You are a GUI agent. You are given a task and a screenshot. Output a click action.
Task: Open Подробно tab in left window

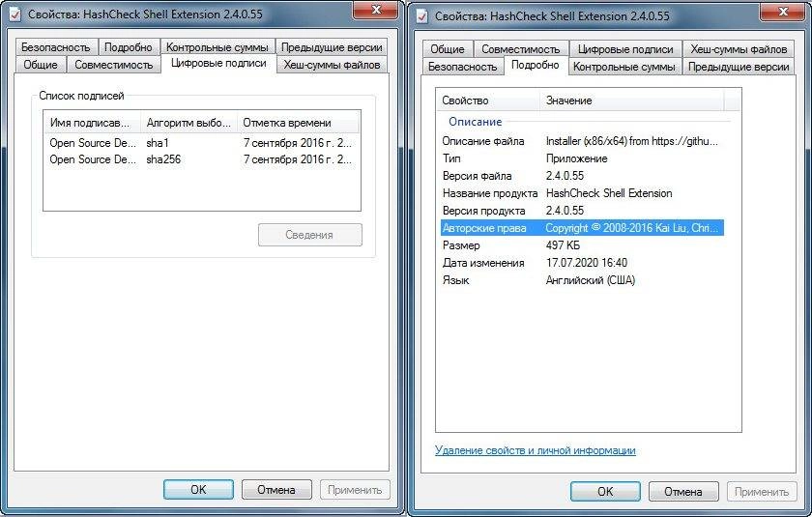point(129,47)
